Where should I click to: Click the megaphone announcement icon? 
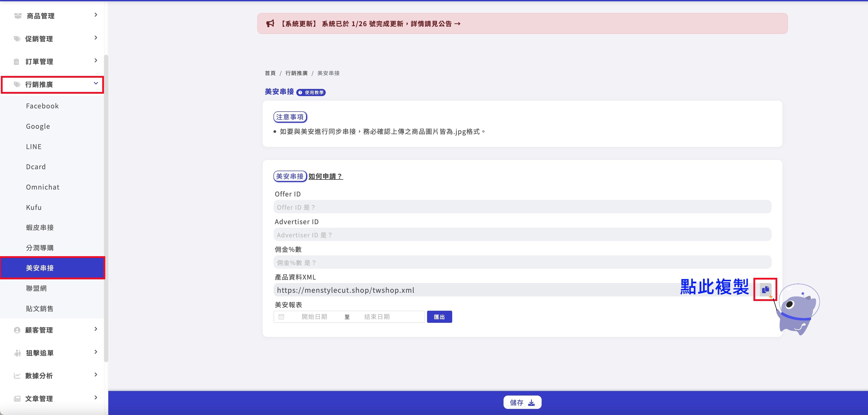tap(270, 24)
